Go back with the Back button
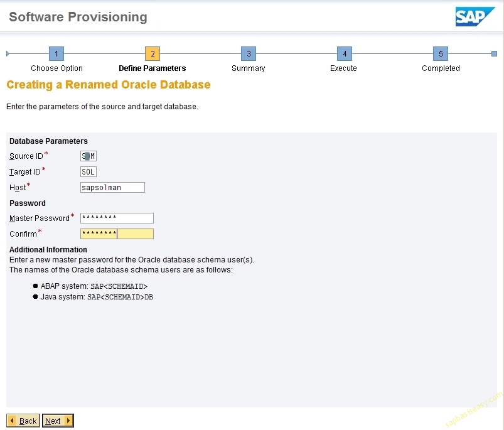The width and height of the screenshot is (504, 430). [23, 421]
